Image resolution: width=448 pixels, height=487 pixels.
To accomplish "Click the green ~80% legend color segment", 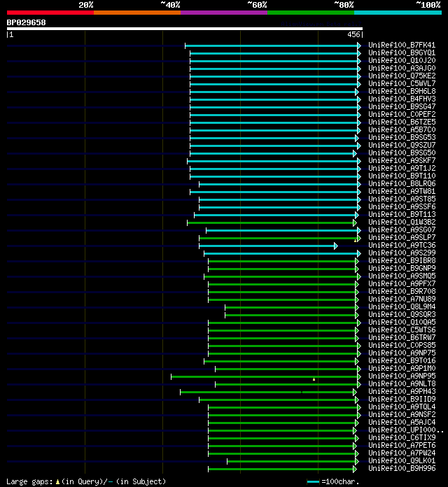I will [x=311, y=13].
